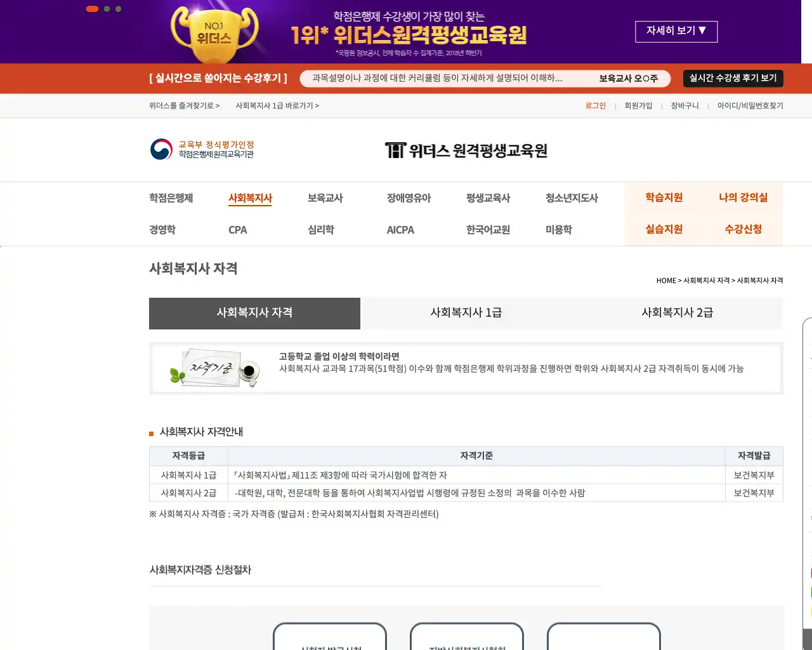812x650 pixels.
Task: Click the 로그인 link
Action: point(595,105)
